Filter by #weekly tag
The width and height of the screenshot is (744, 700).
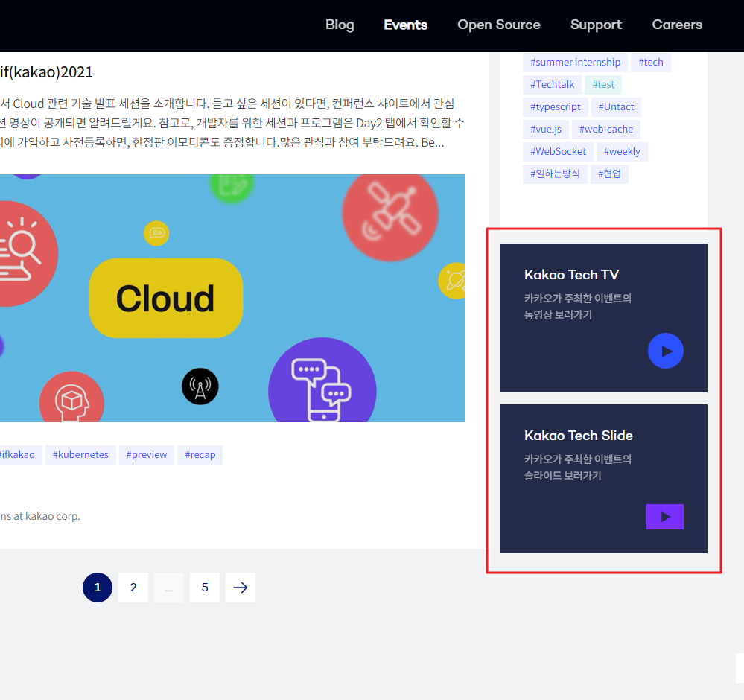[622, 151]
